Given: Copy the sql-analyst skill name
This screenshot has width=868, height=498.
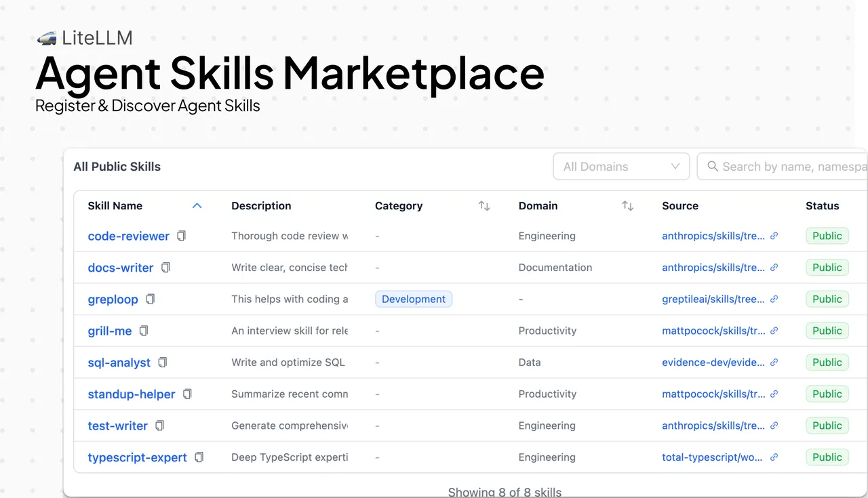Looking at the screenshot, I should point(162,362).
